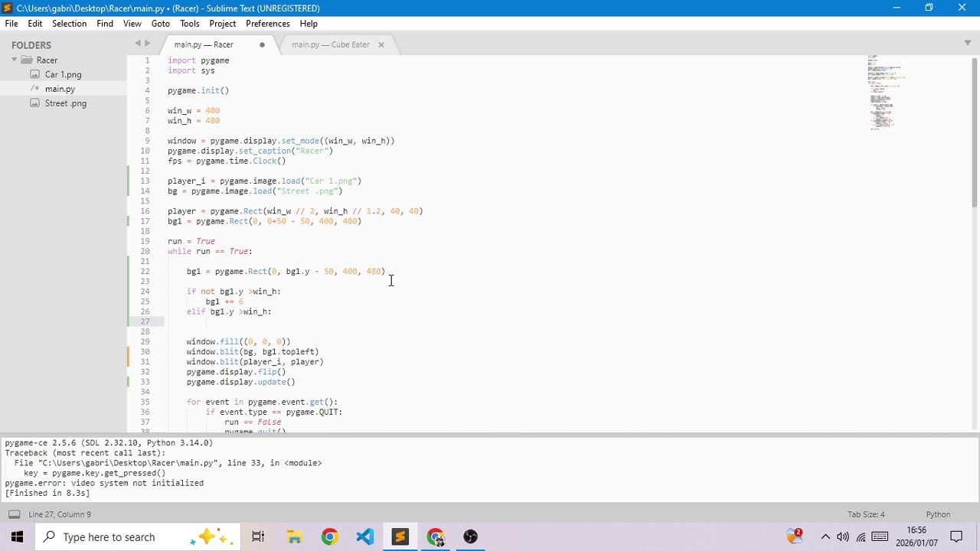The image size is (980, 551).
Task: Click the main.py code file icon
Action: (34, 89)
